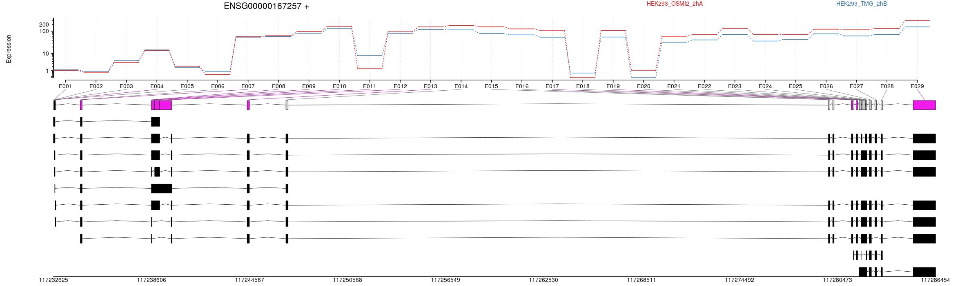The image size is (980, 286).
Task: Click genomic coordinate 117268511
Action: 641,280
